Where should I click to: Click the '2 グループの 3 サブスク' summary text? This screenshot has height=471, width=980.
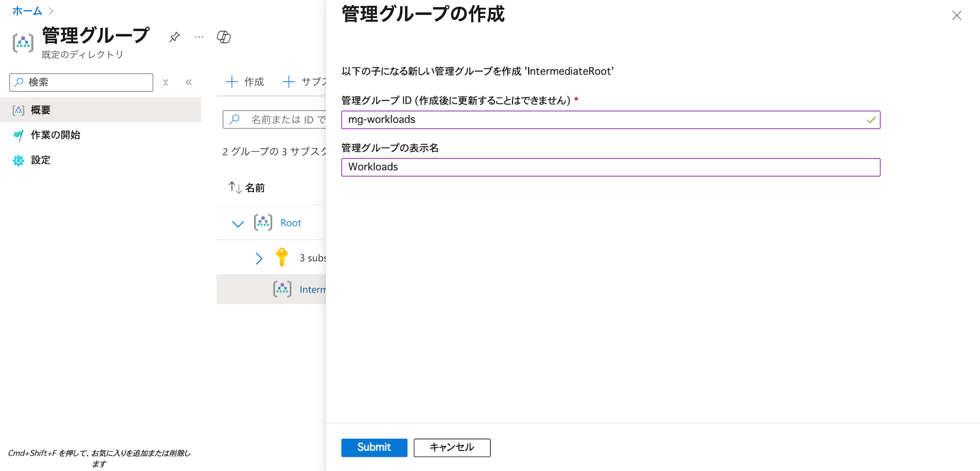tap(274, 151)
